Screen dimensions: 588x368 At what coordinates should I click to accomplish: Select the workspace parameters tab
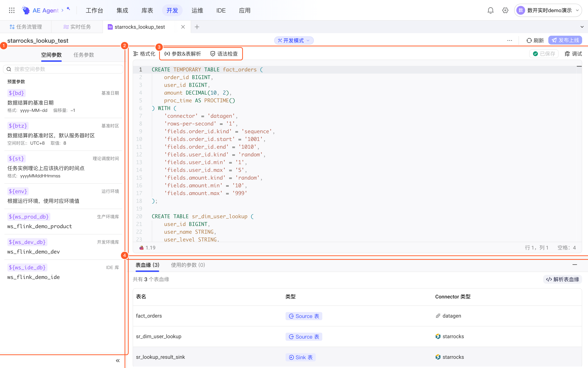coord(51,55)
